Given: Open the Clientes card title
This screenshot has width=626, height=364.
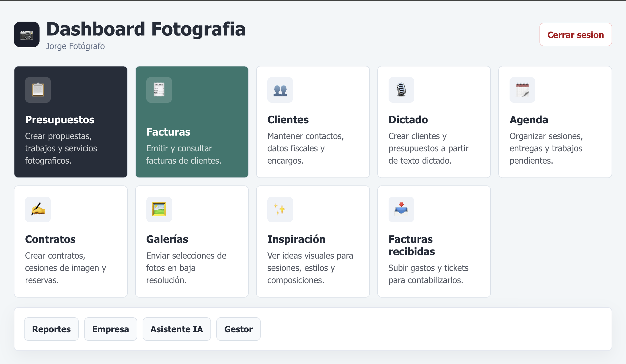Looking at the screenshot, I should coord(288,120).
